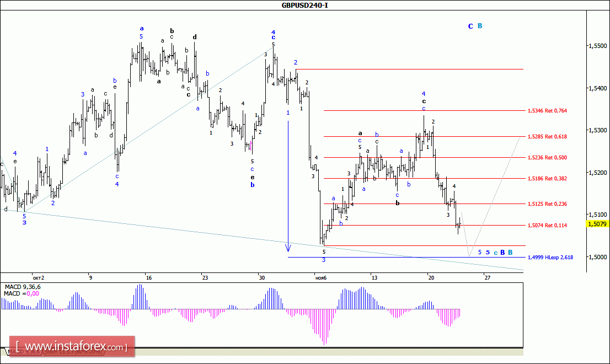Screen dimensions: 610x364
Task: Click the blue wave label 3 under November low
Action: (x=324, y=260)
